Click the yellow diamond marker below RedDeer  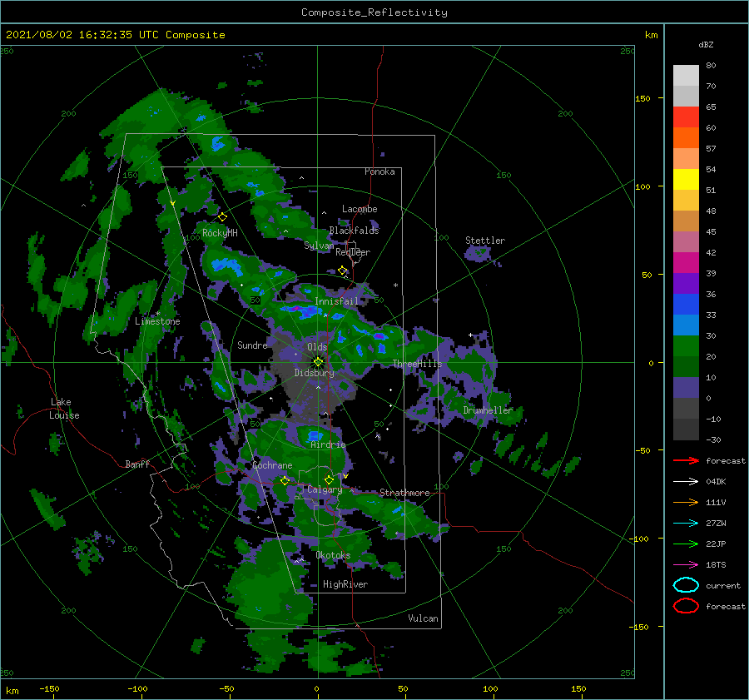tap(342, 271)
